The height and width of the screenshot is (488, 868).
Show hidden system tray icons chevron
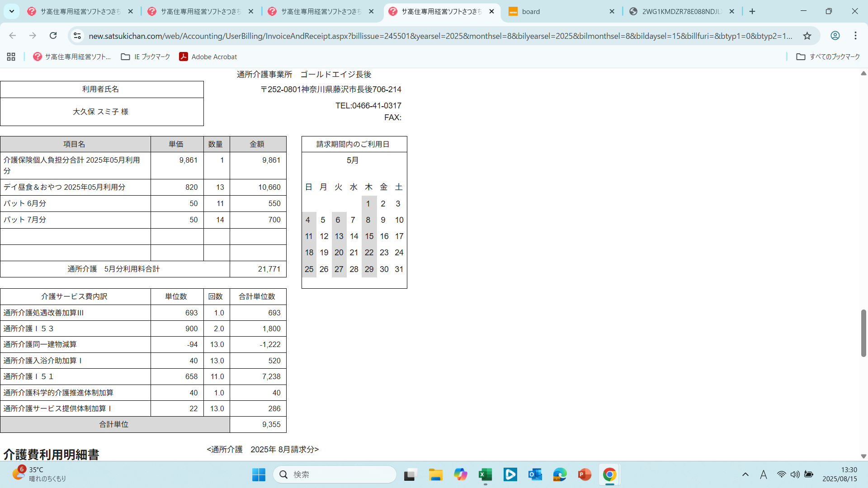(x=745, y=474)
